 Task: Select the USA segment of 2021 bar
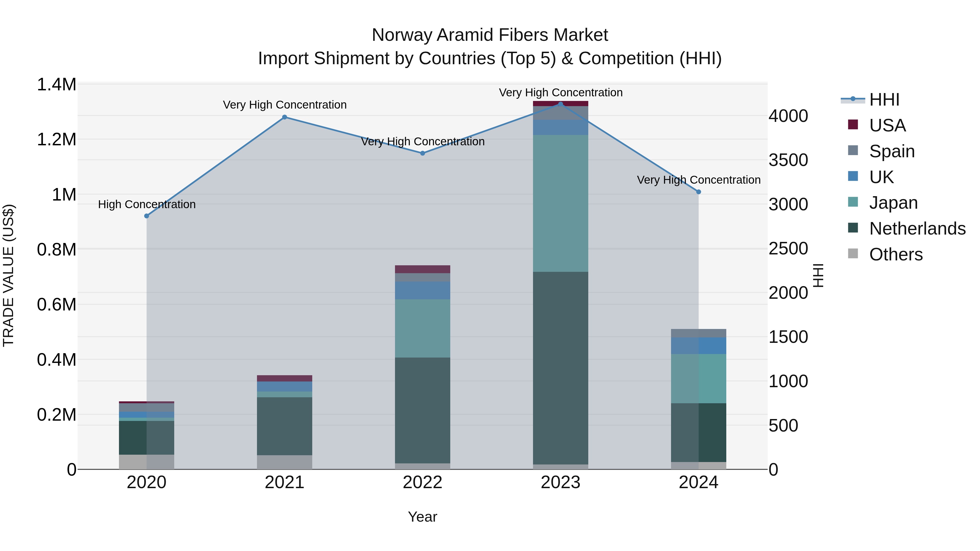pos(284,378)
